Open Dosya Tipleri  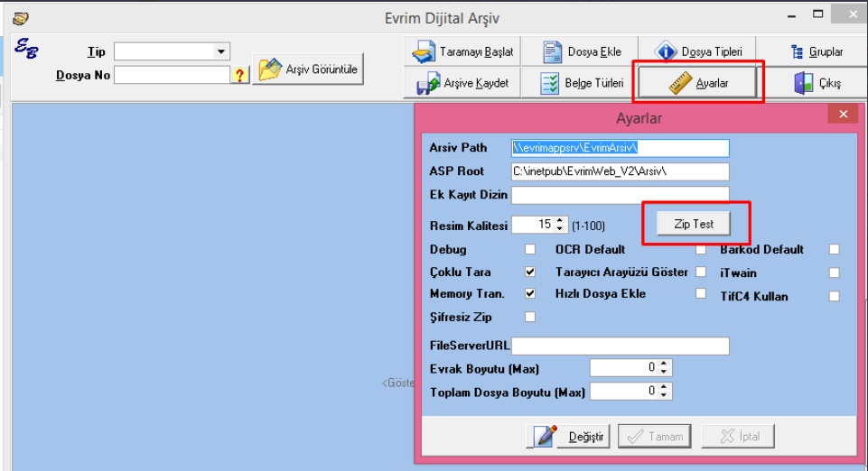click(697, 51)
